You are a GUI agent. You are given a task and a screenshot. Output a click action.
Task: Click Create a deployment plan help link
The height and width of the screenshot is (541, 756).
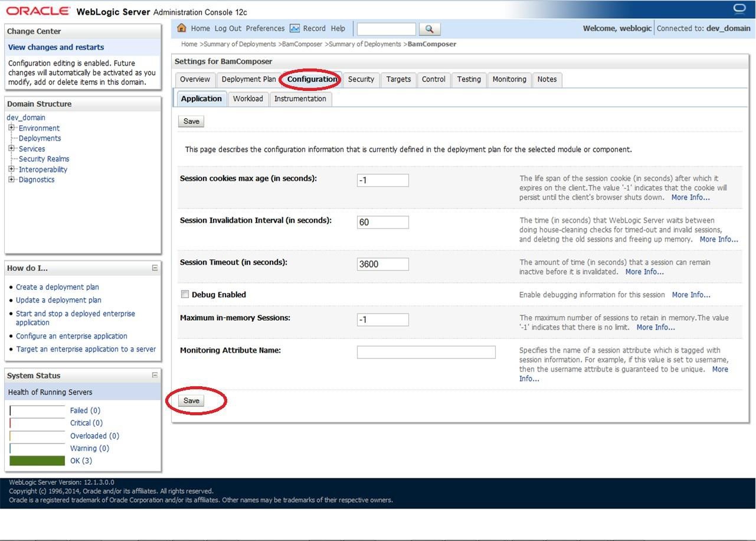tap(57, 287)
